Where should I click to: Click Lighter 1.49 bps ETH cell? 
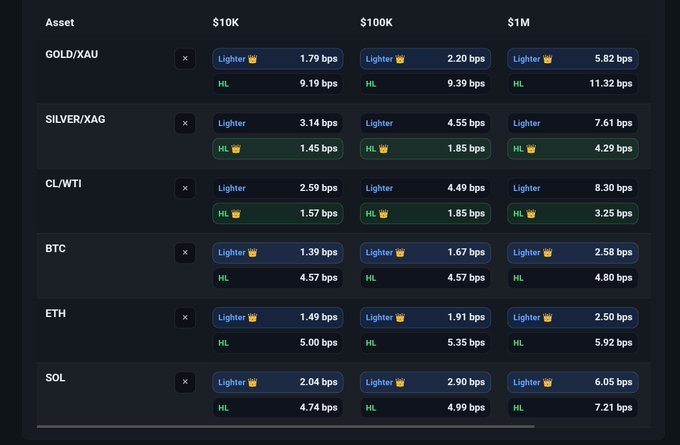point(278,317)
